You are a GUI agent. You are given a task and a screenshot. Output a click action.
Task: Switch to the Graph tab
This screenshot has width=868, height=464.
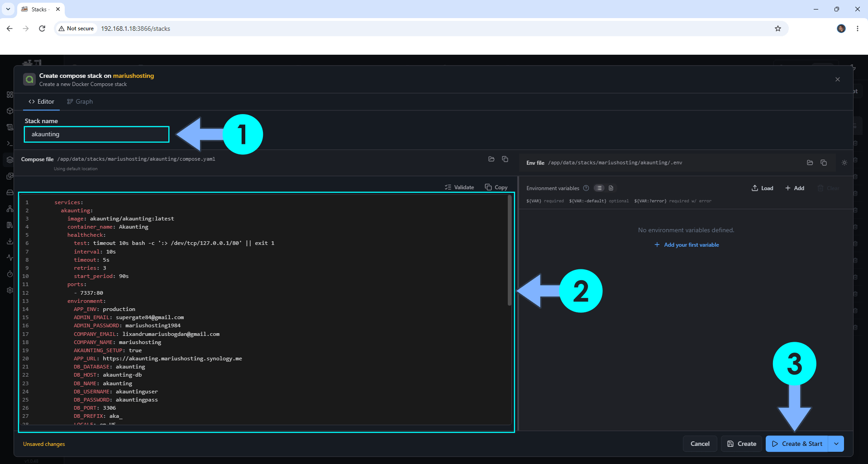pyautogui.click(x=80, y=101)
